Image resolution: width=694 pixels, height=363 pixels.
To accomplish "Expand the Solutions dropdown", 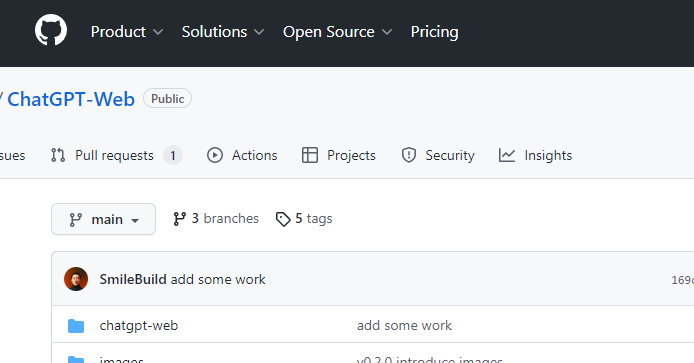I will tap(223, 32).
